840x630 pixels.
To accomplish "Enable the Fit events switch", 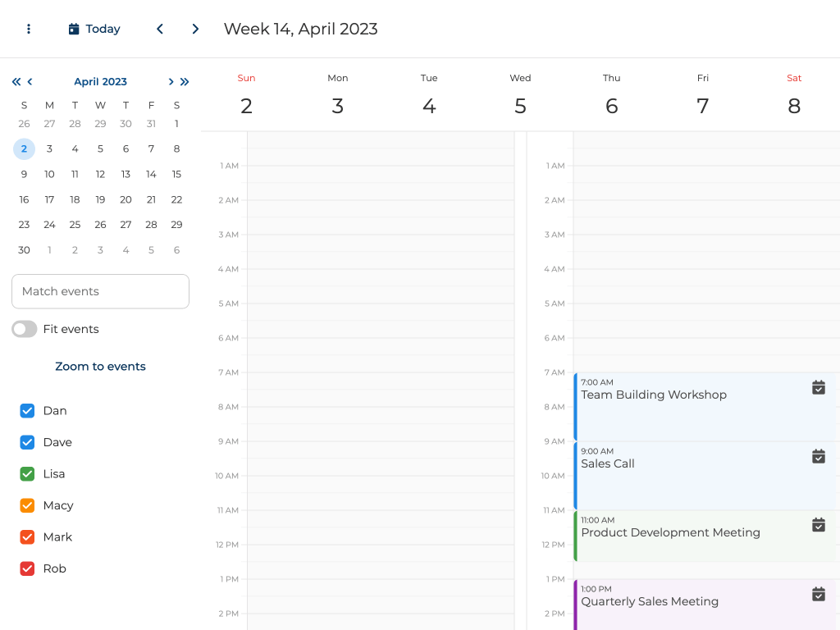I will (x=25, y=329).
